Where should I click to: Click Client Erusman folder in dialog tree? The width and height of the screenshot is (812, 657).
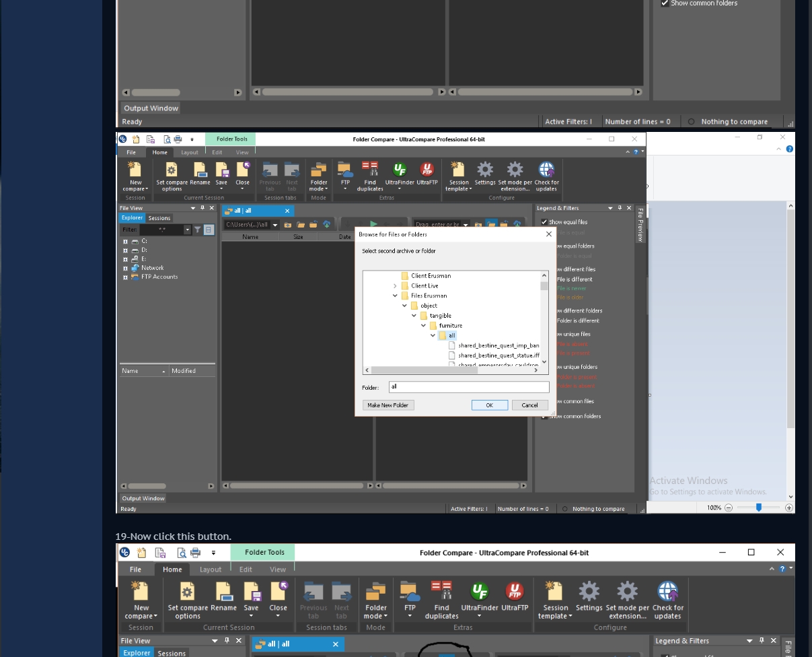click(431, 276)
